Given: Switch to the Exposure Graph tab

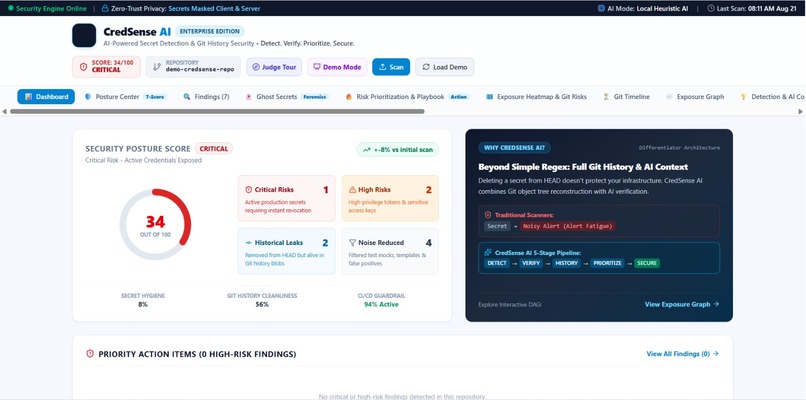Looking at the screenshot, I should point(695,97).
